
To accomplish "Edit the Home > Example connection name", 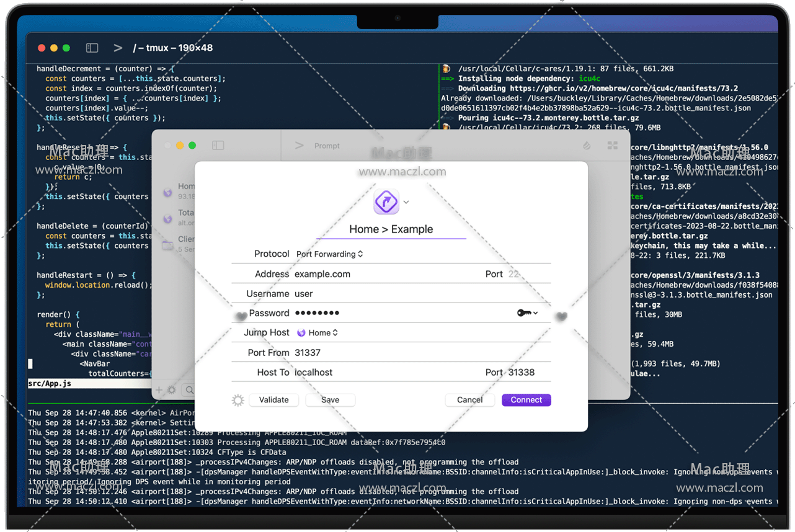I will pyautogui.click(x=391, y=229).
